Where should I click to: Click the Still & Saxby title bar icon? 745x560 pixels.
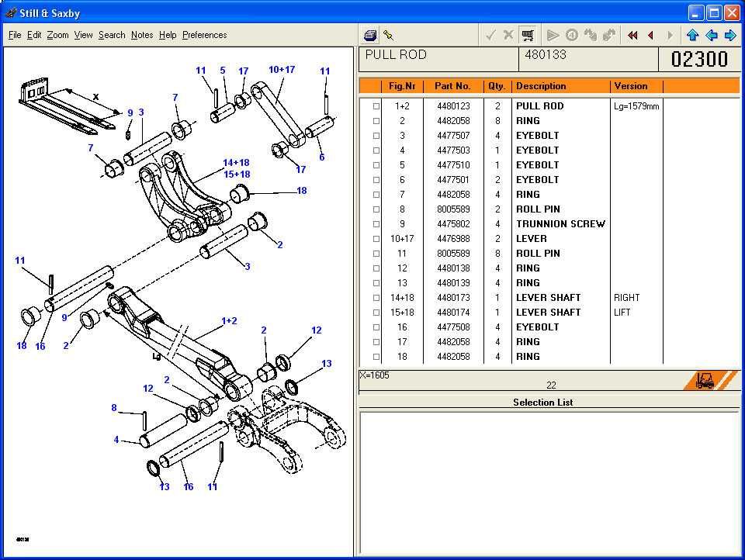tap(10, 13)
